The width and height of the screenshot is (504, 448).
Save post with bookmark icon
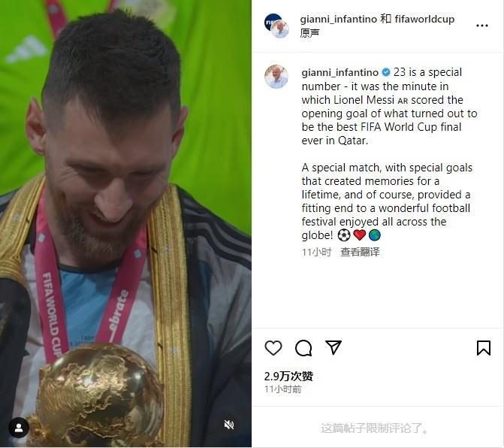pyautogui.click(x=484, y=348)
